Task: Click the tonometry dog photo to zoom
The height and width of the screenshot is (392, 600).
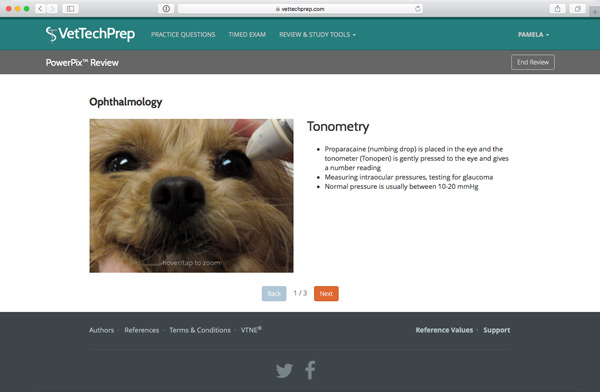Action: point(191,196)
